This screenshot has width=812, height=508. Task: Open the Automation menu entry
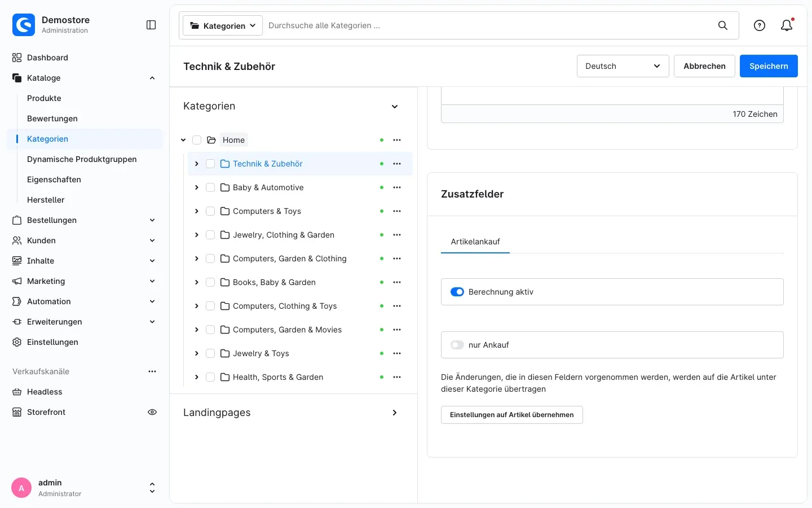click(x=85, y=301)
